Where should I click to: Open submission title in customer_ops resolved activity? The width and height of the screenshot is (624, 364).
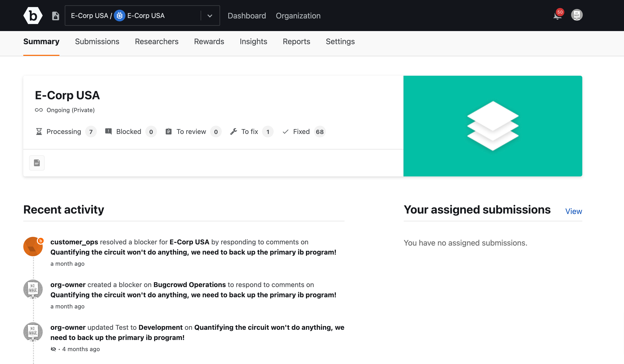click(x=193, y=252)
